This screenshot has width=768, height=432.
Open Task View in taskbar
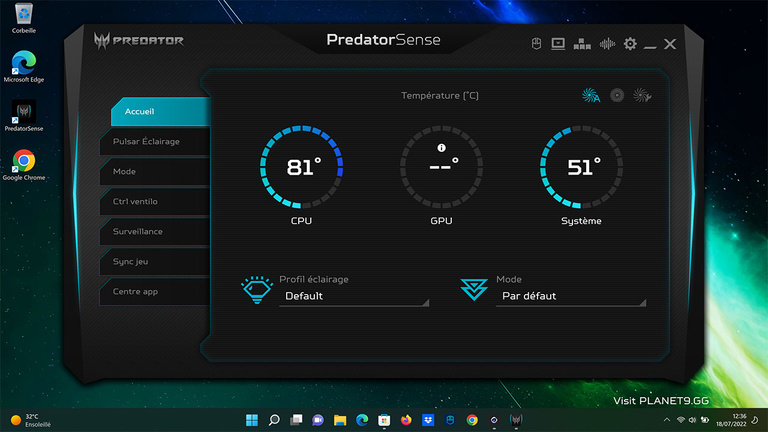pyautogui.click(x=296, y=420)
